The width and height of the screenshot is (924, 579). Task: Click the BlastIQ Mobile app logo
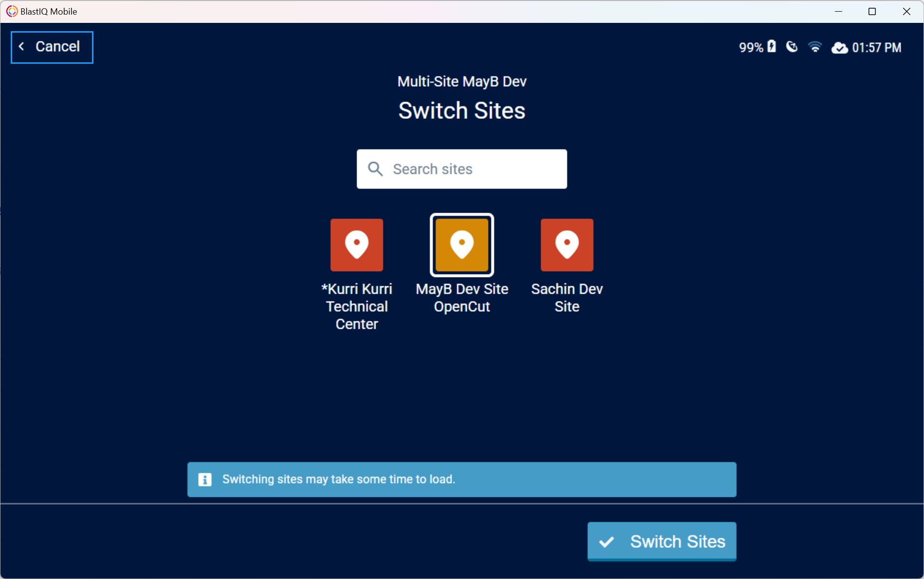pos(12,11)
